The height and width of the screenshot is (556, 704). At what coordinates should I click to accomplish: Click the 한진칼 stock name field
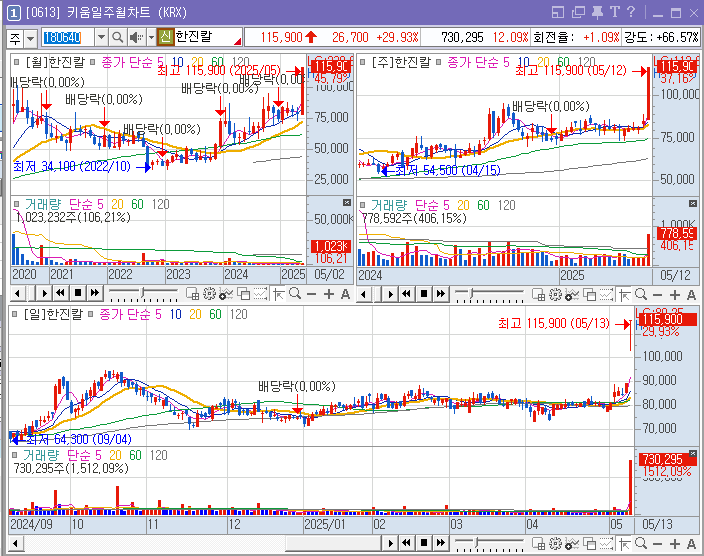(208, 37)
